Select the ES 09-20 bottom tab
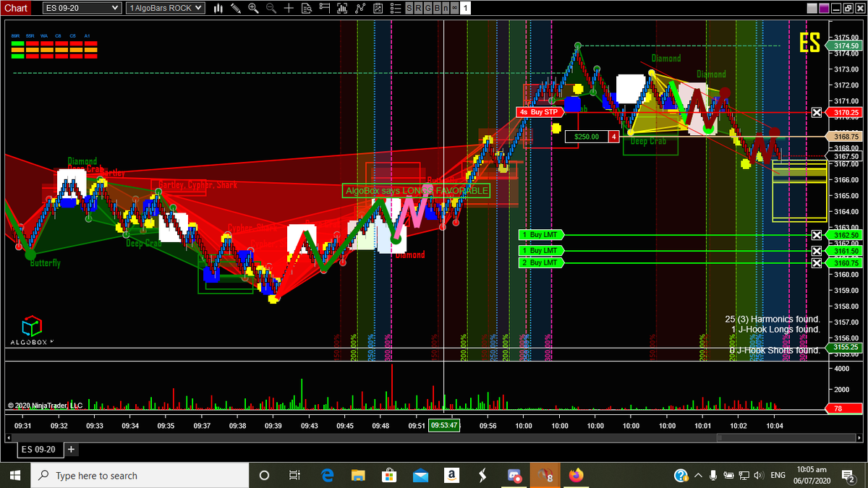868x488 pixels. pyautogui.click(x=39, y=449)
